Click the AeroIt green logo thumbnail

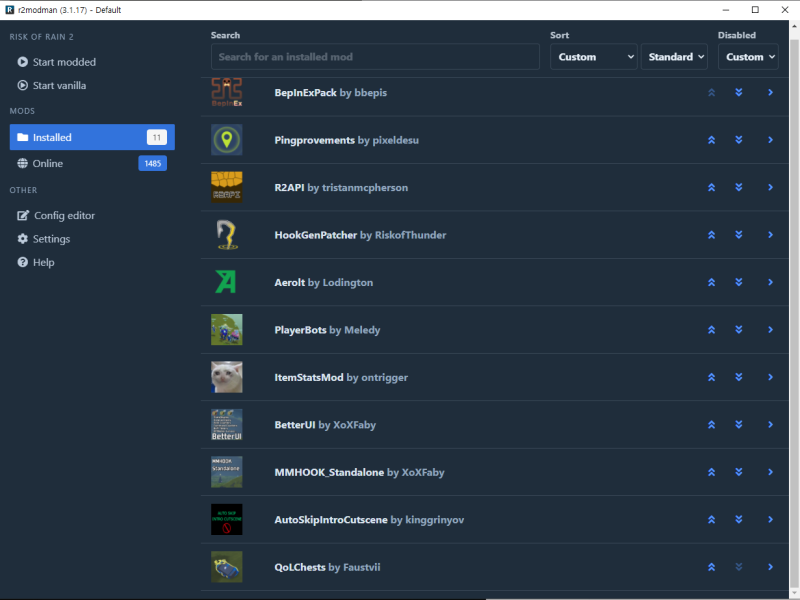coord(227,282)
